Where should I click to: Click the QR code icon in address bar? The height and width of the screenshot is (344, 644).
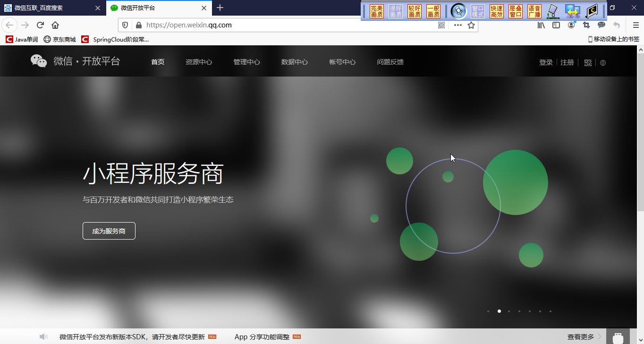441,25
